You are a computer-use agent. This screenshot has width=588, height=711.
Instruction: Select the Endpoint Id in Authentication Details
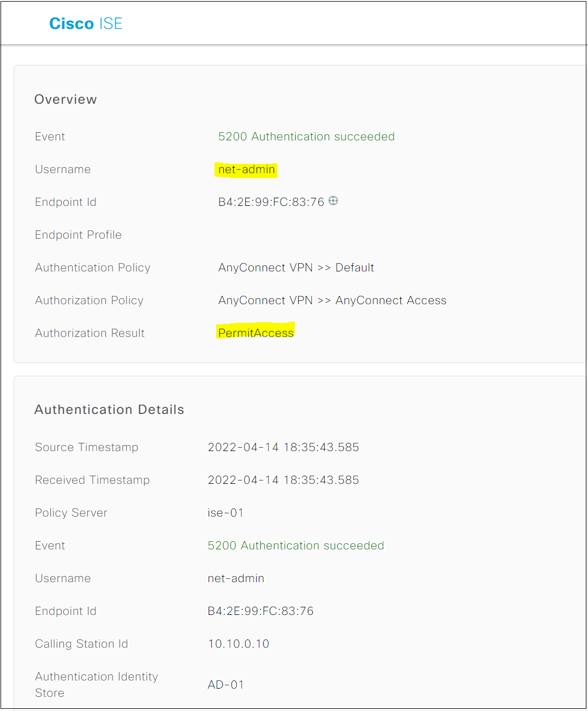pos(261,611)
